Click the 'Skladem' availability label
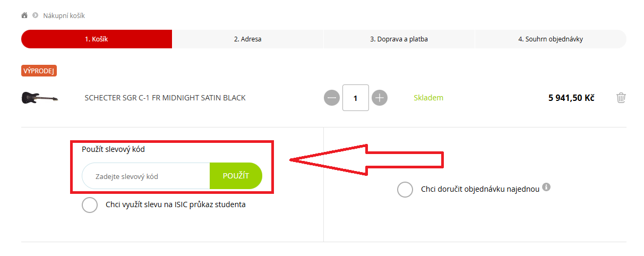644x256 pixels. tap(428, 98)
